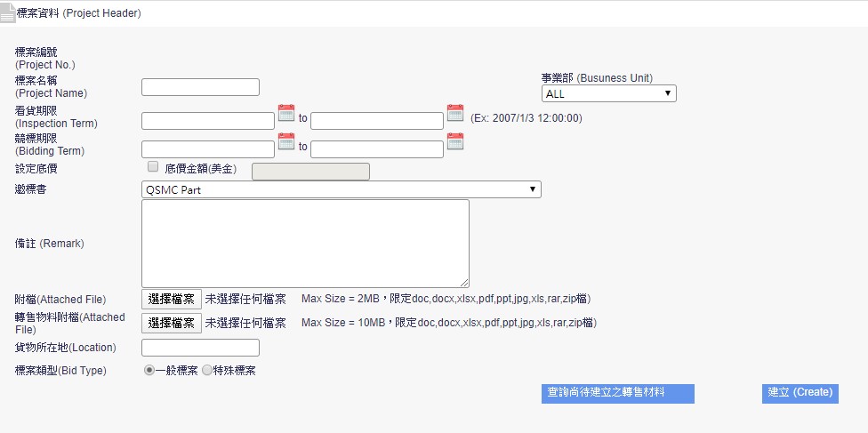Focus the Bidding Term end date field
Image resolution: width=868 pixels, height=433 pixels.
(x=376, y=149)
